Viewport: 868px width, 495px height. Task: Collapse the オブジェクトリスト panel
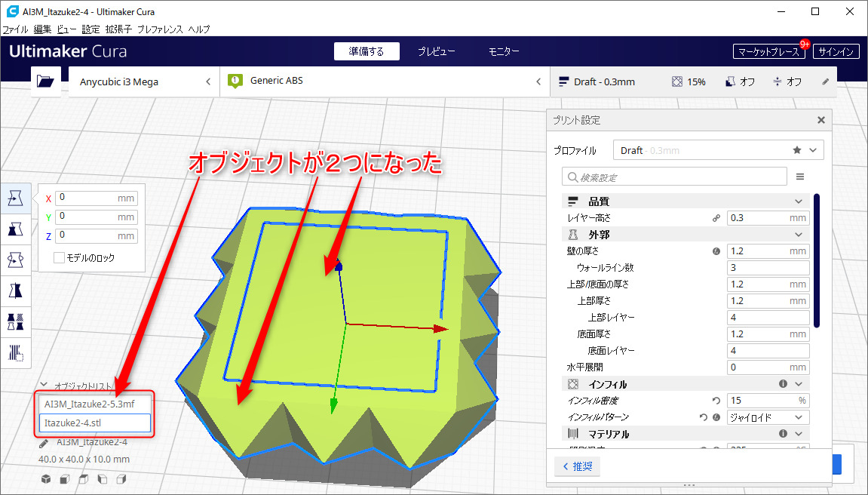pyautogui.click(x=44, y=385)
